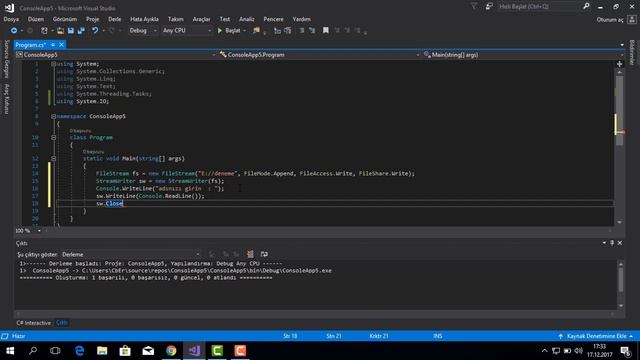The width and height of the screenshot is (640, 360).
Task: Open the Derleme output source dropdown
Action: [x=131, y=254]
